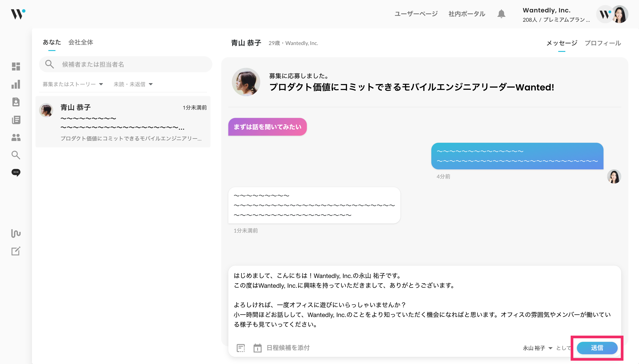Switch to the メッセージ tab
The height and width of the screenshot is (364, 639).
tap(561, 43)
